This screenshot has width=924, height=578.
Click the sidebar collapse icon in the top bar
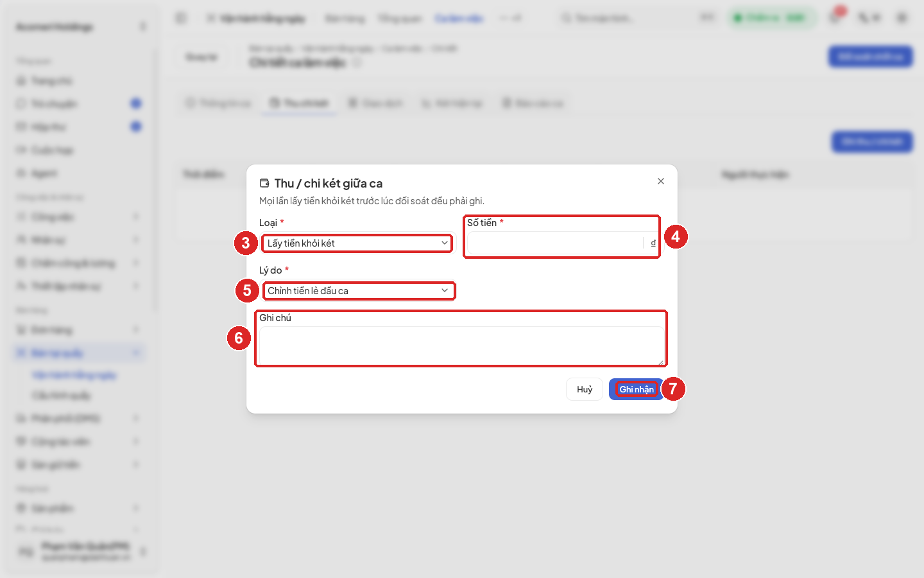(181, 18)
